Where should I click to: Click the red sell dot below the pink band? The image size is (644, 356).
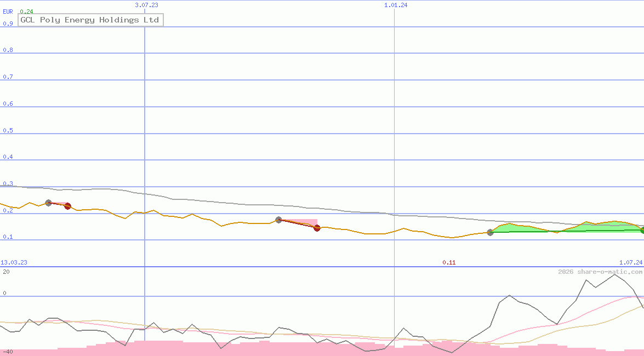[x=317, y=228]
